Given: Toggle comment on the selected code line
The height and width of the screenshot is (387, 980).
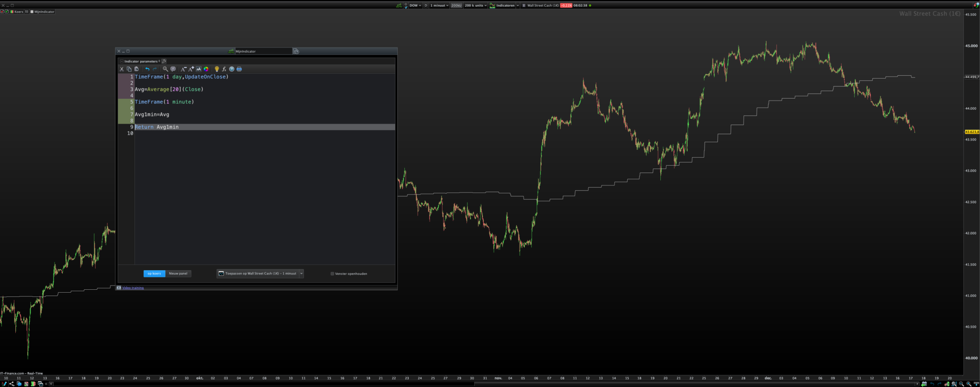Looking at the screenshot, I should 173,69.
